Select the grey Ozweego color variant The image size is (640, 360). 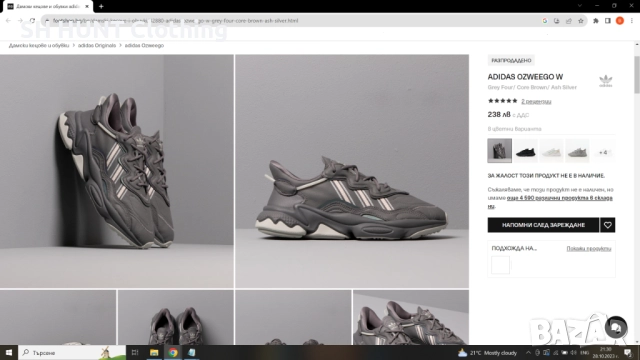click(500, 151)
